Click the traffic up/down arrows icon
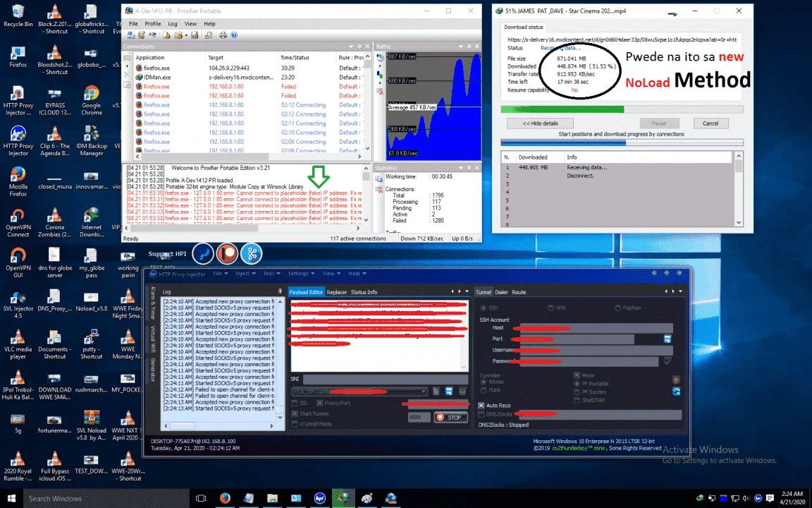 [380, 74]
